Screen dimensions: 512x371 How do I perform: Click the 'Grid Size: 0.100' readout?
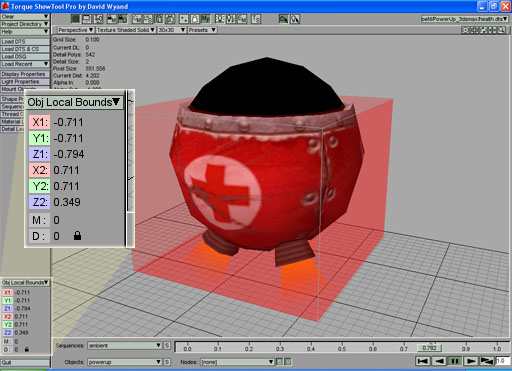[x=76, y=39]
